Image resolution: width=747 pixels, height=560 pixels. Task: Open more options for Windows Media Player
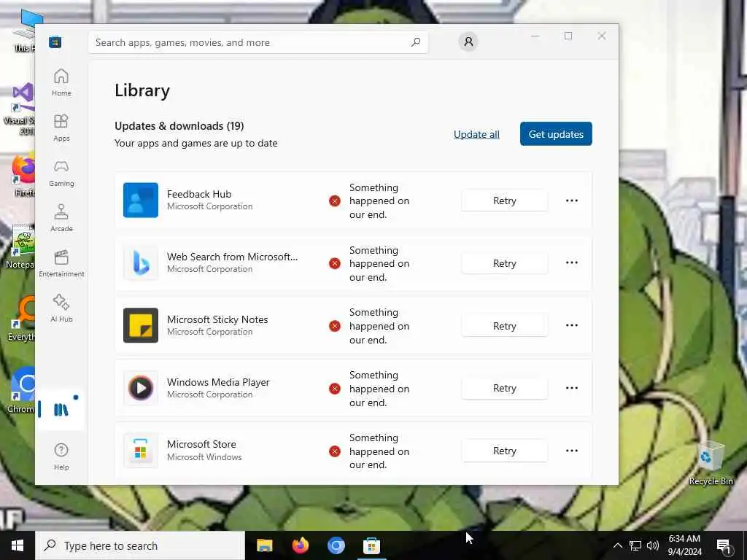tap(572, 388)
